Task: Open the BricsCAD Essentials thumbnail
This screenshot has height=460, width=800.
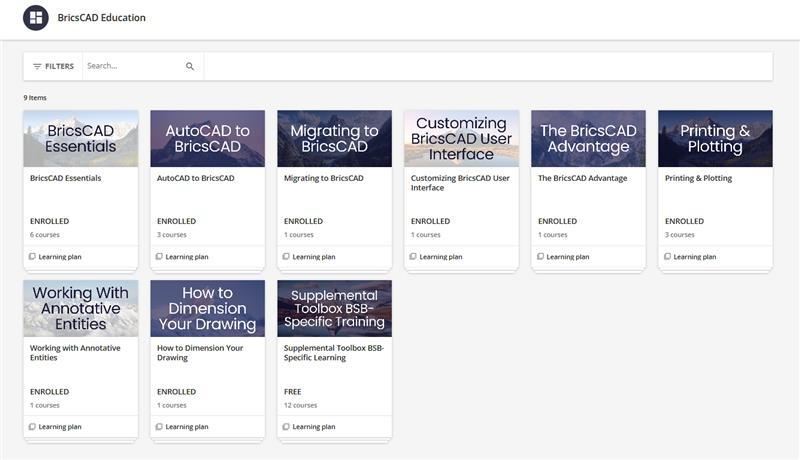Action: click(80, 138)
